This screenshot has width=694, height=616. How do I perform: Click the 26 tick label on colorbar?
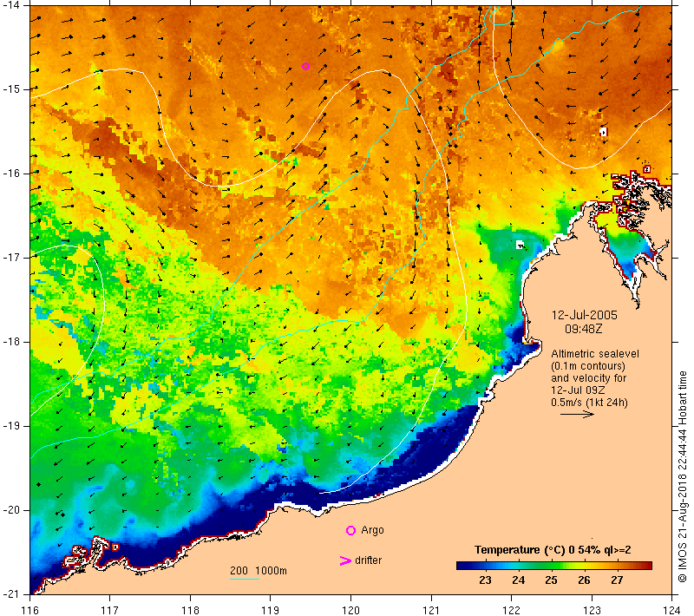click(x=584, y=580)
